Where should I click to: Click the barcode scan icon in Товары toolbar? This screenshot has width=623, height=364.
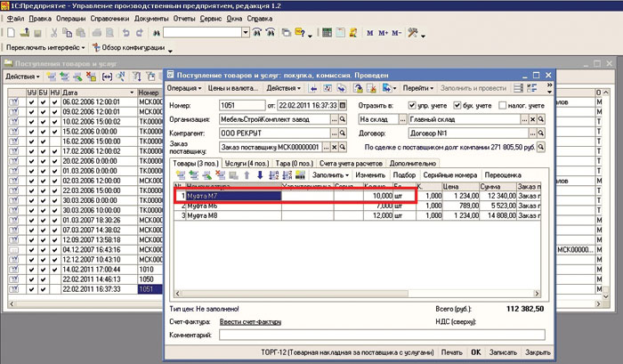pos(301,175)
